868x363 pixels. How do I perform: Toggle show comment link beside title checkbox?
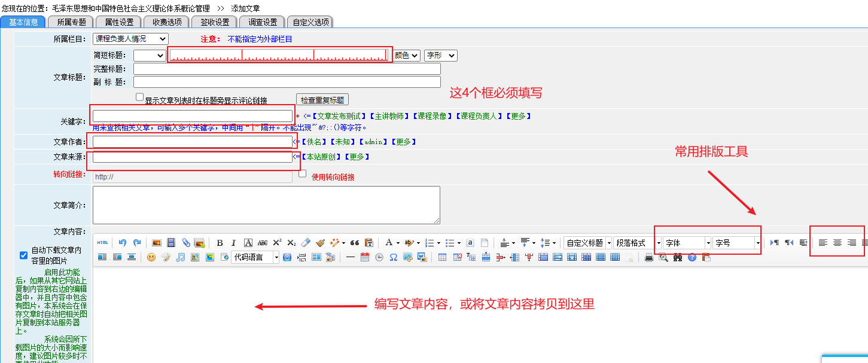coord(139,97)
